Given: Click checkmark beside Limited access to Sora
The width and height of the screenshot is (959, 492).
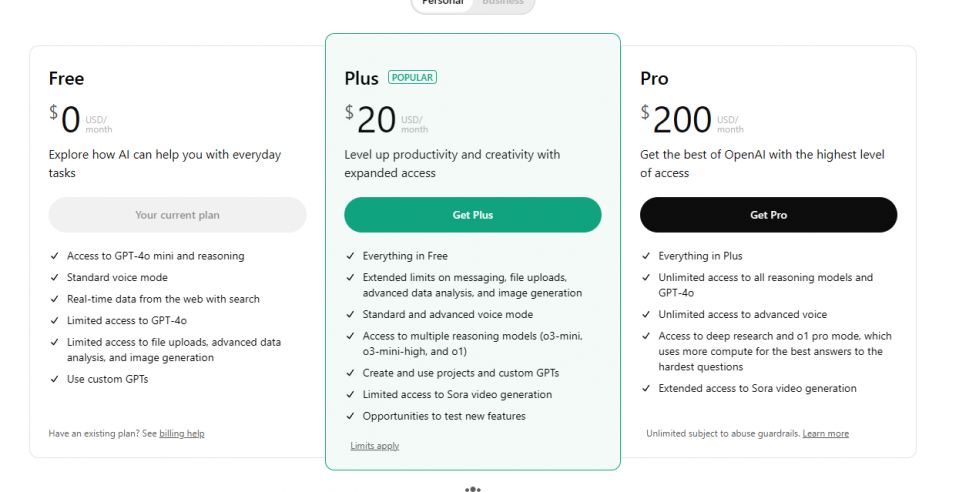Looking at the screenshot, I should (350, 394).
